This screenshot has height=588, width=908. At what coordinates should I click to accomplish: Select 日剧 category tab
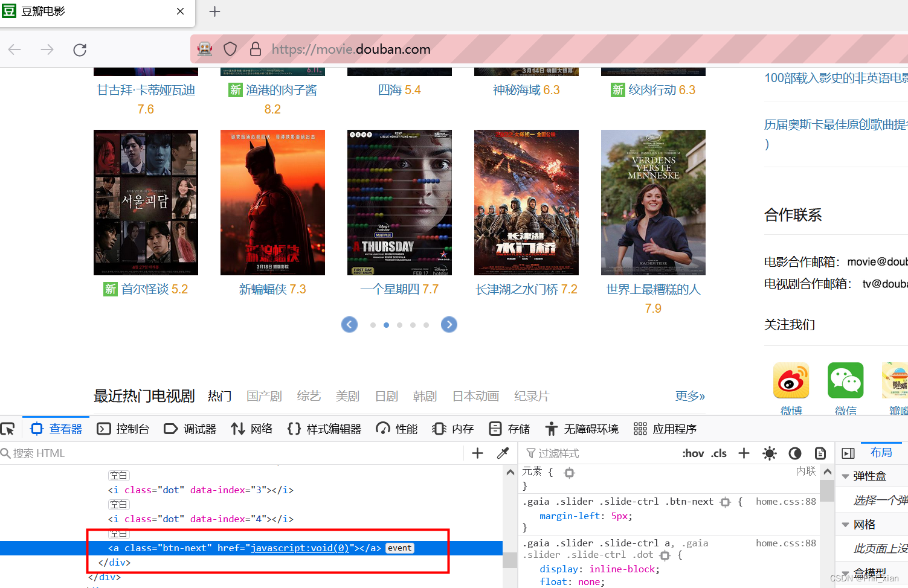pos(386,396)
